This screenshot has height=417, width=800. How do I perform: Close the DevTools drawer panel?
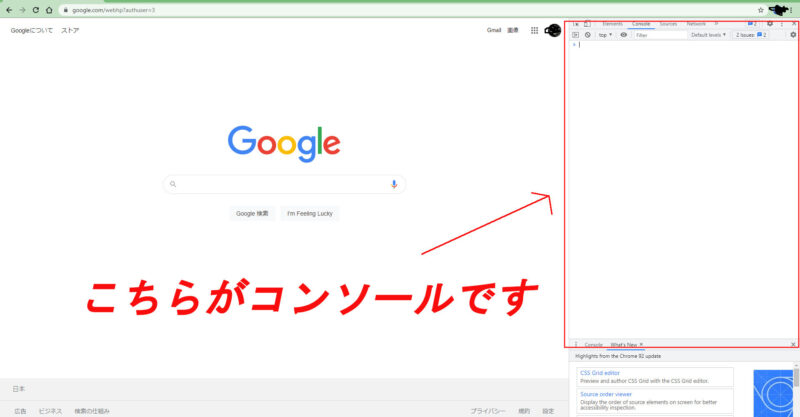pyautogui.click(x=793, y=345)
